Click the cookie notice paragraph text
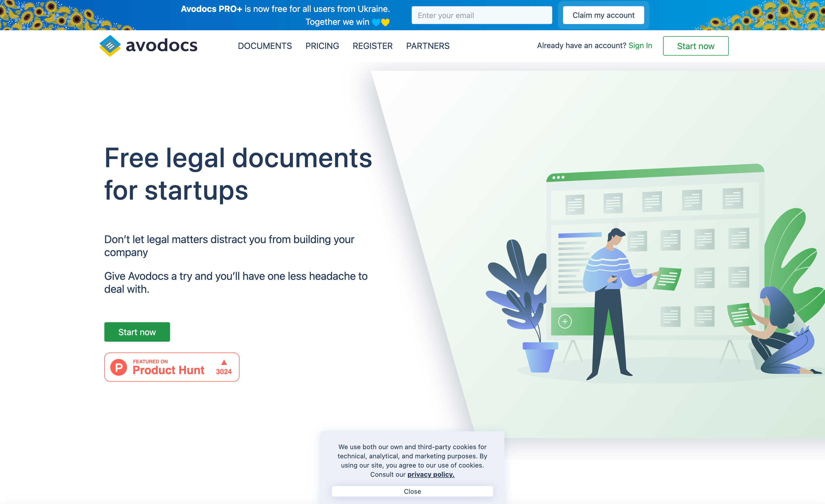The height and width of the screenshot is (504, 825). (x=412, y=461)
